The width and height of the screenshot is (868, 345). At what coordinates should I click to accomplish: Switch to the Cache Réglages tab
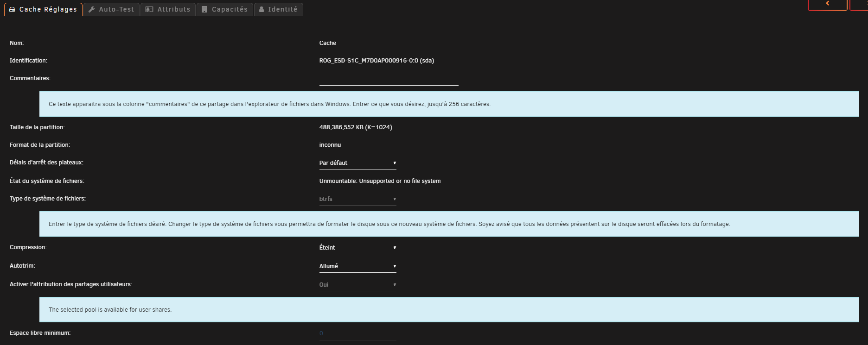(44, 9)
